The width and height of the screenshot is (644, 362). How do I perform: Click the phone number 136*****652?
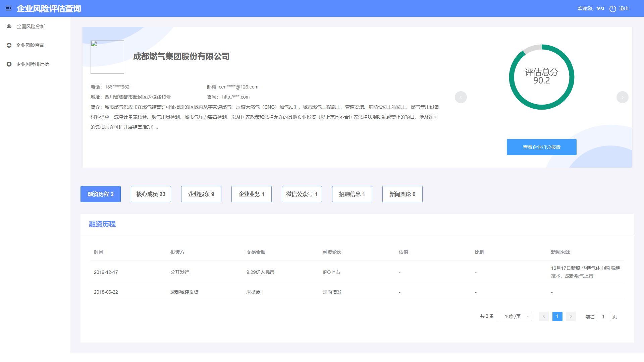[x=117, y=87]
